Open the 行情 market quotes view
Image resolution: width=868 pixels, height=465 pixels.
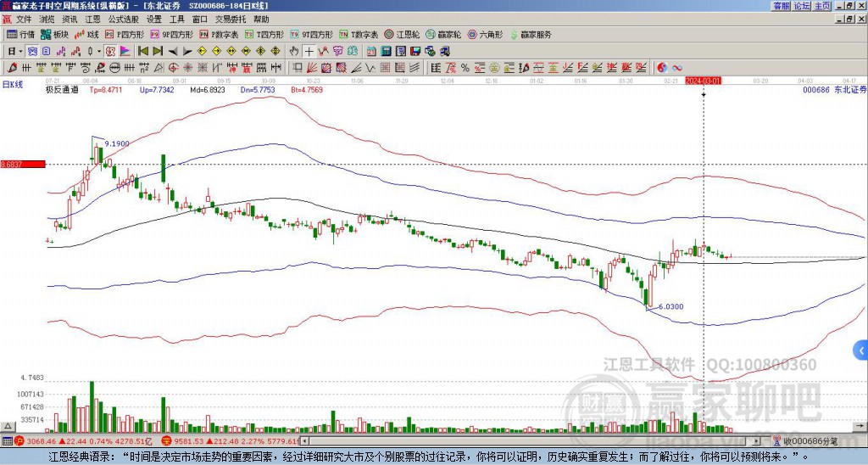(x=20, y=34)
